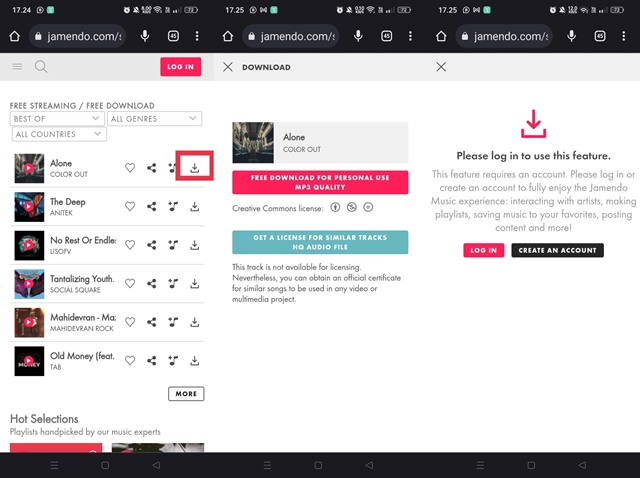Play No Rest Or Endless Rest track
This screenshot has width=640, height=478.
tap(29, 245)
